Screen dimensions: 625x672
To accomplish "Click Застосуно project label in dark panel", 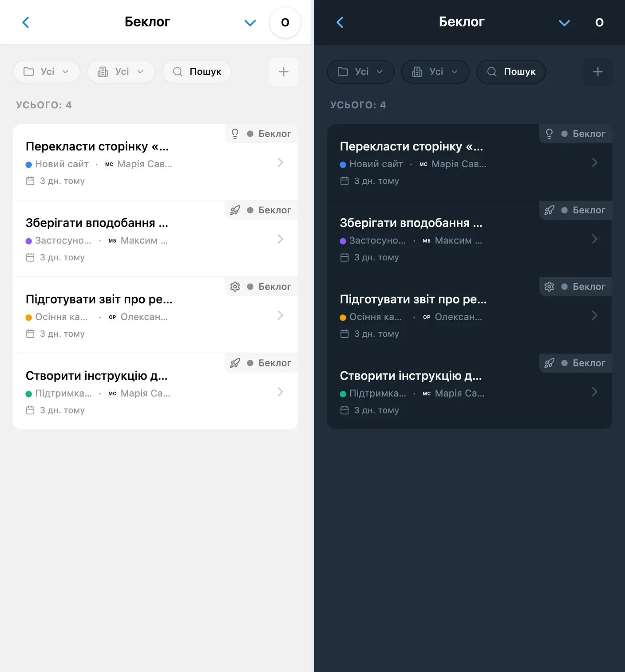I will (x=377, y=240).
